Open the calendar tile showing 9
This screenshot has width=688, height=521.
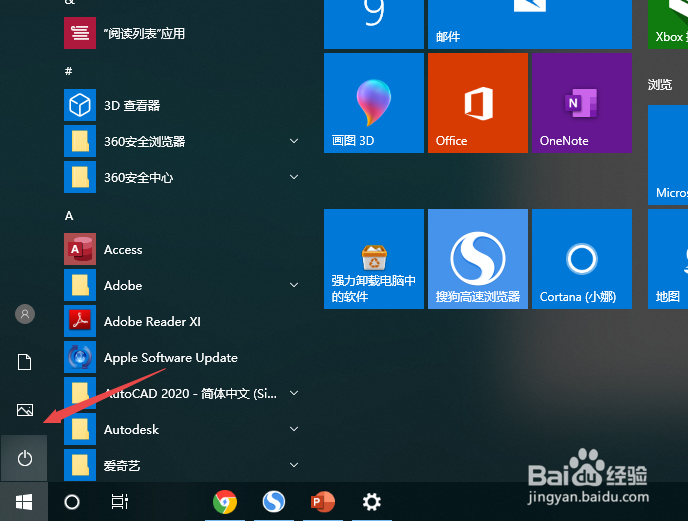pos(374,24)
